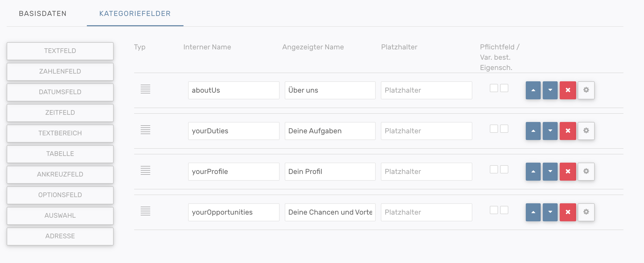
Task: Switch to the Basisdaten tab
Action: pyautogui.click(x=43, y=14)
